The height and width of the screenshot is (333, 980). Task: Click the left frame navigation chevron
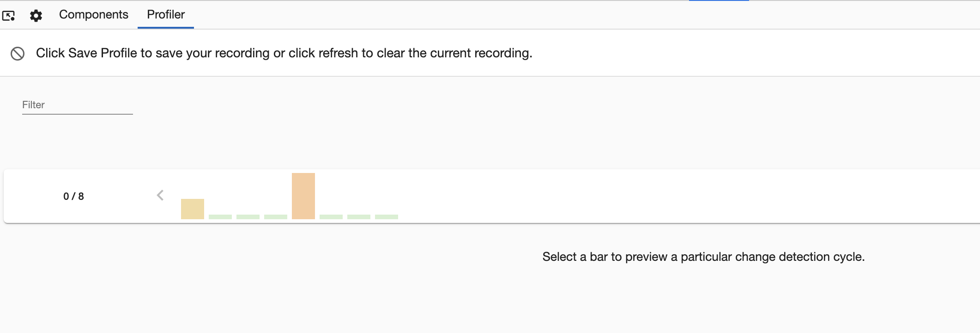click(160, 195)
